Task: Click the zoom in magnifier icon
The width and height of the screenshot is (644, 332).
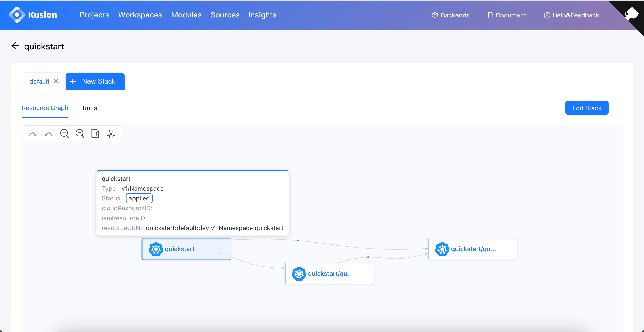Action: [x=64, y=134]
